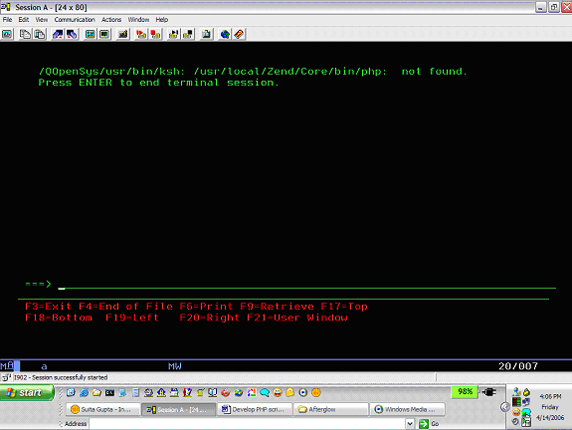
Task: Launch Internet Explorer from Quick Launch
Action: 84,392
